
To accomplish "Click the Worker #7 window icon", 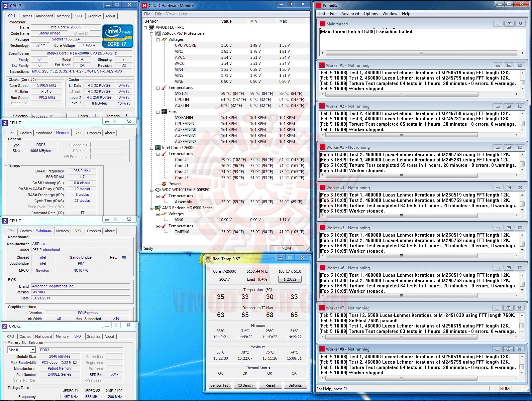I will (x=322, y=308).
